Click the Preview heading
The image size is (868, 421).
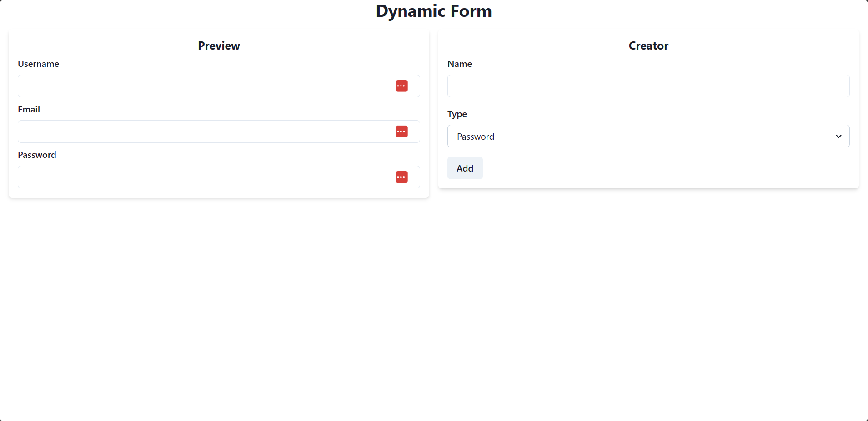click(x=219, y=46)
